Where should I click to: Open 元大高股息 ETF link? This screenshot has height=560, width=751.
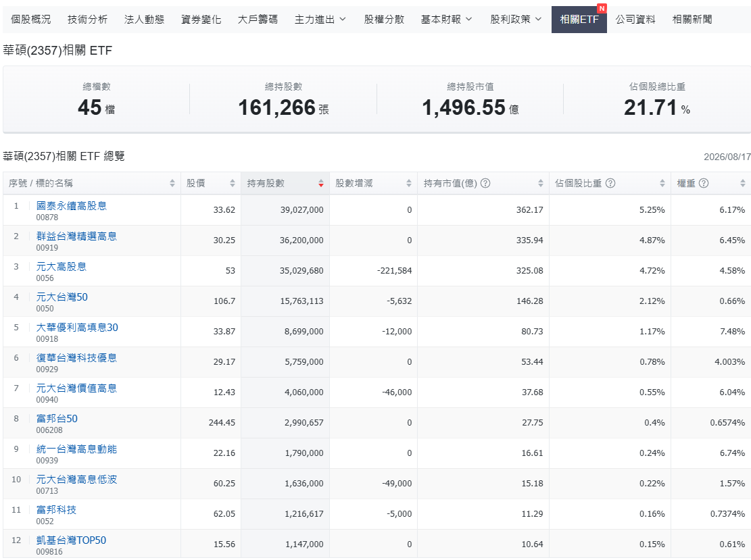[62, 267]
